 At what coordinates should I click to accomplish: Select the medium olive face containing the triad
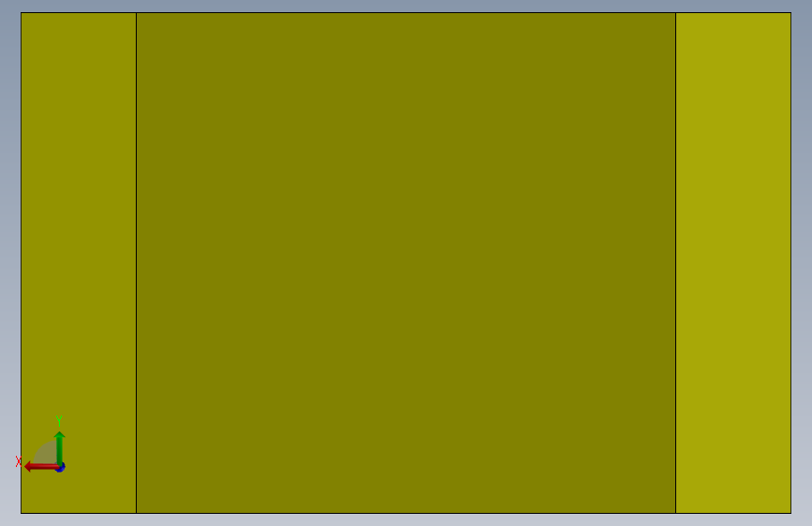point(79,263)
